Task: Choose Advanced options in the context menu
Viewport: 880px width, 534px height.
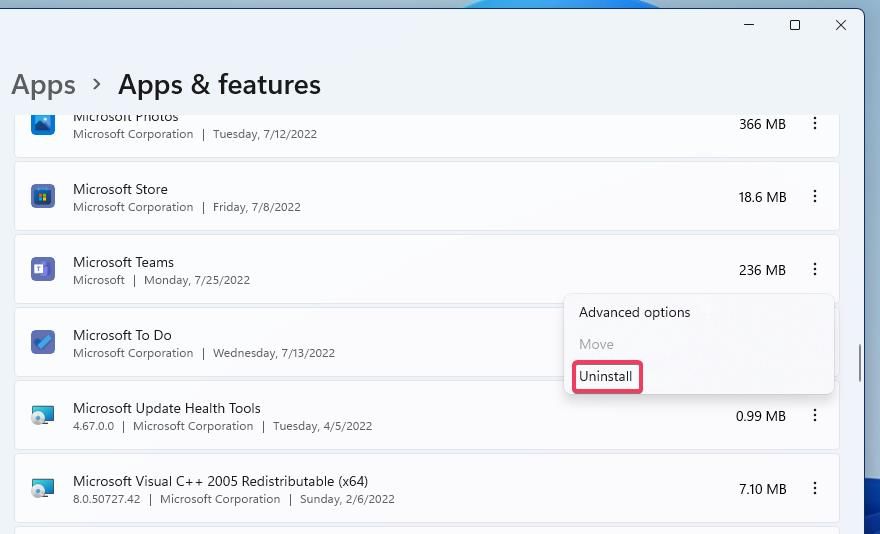Action: point(634,313)
